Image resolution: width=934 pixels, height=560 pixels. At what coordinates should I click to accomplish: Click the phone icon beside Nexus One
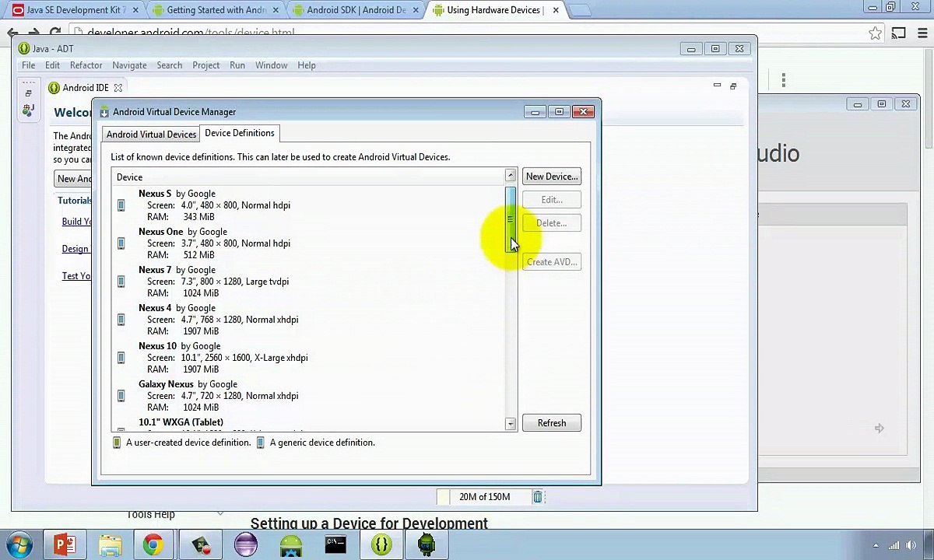click(x=121, y=243)
